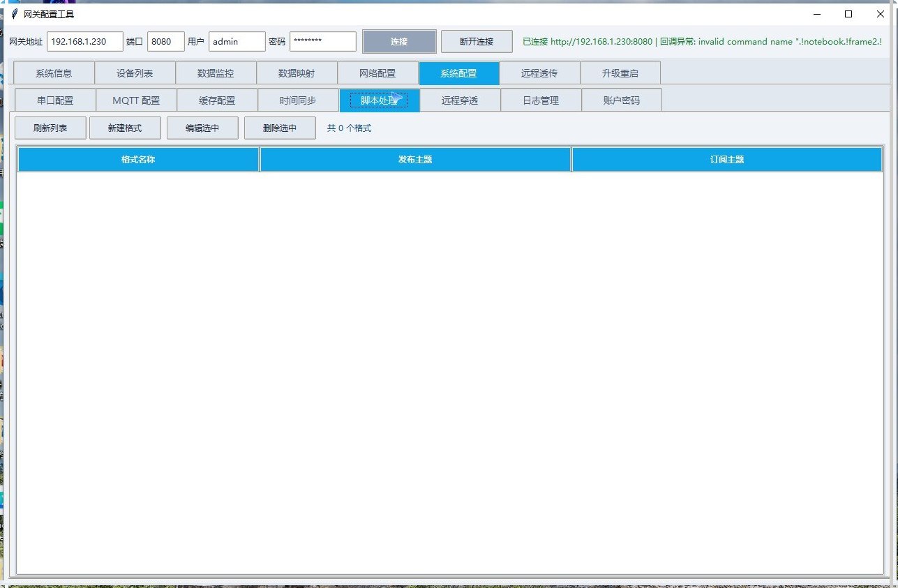Open the 系统信息 tab

(54, 73)
